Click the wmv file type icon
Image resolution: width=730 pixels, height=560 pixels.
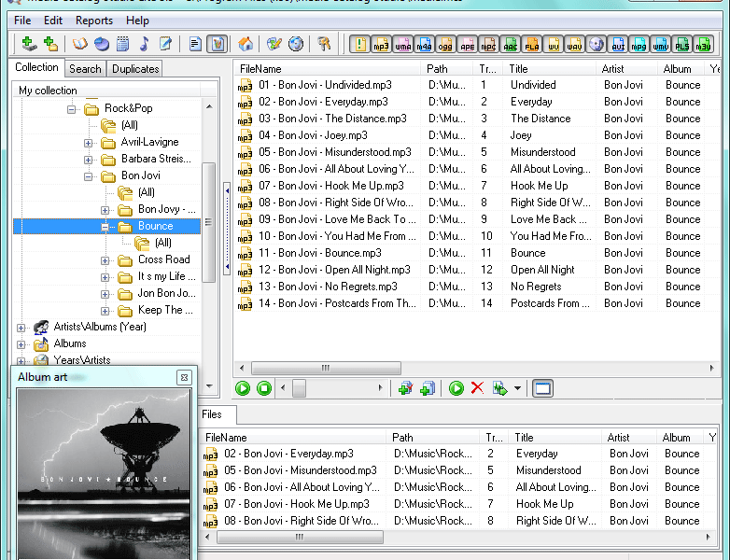(x=660, y=44)
